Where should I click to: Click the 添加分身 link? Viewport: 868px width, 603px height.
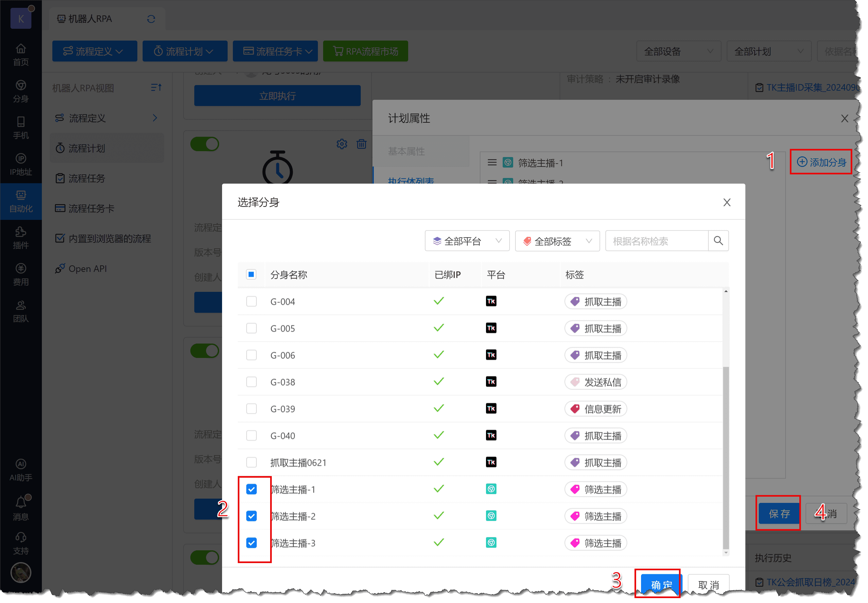pyautogui.click(x=821, y=162)
